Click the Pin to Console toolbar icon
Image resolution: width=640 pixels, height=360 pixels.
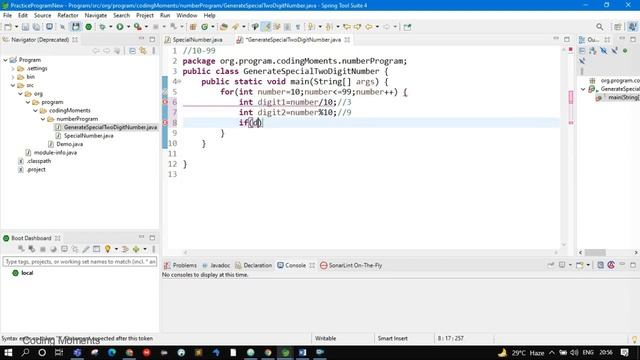(551, 265)
